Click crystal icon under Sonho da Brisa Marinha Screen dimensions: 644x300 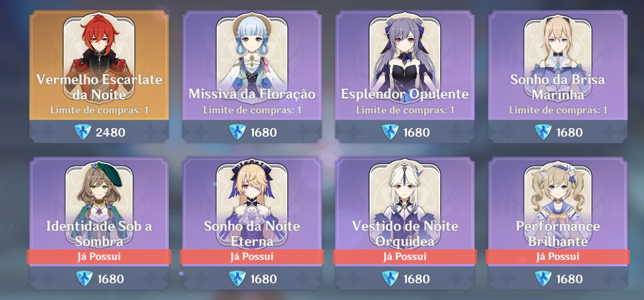pos(543,133)
